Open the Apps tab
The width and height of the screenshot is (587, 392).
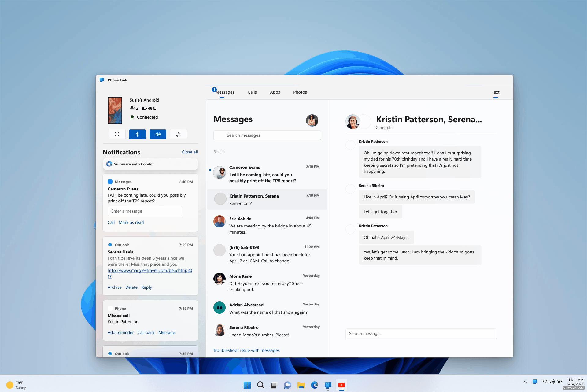(275, 92)
